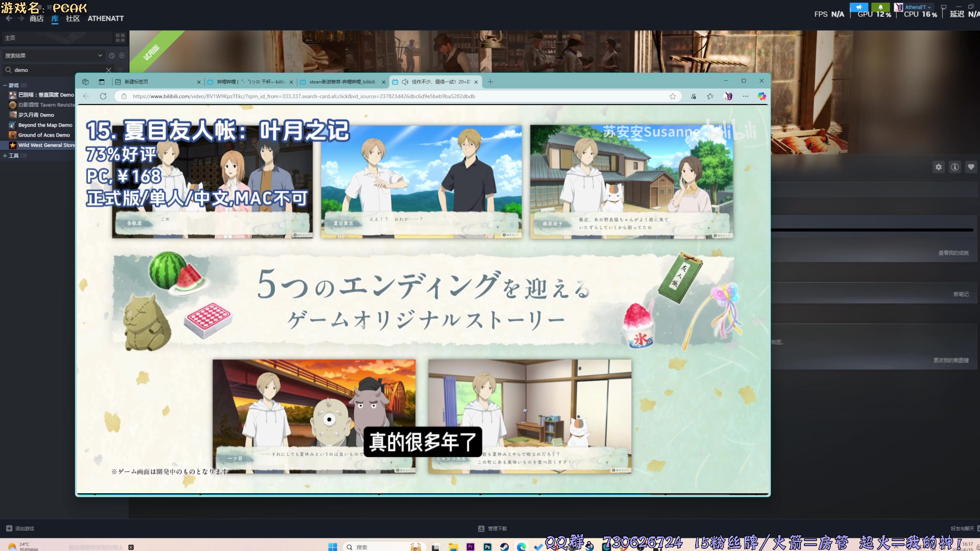Open the weather widget showing 24°C
This screenshot has height=551, width=980.
[24, 546]
